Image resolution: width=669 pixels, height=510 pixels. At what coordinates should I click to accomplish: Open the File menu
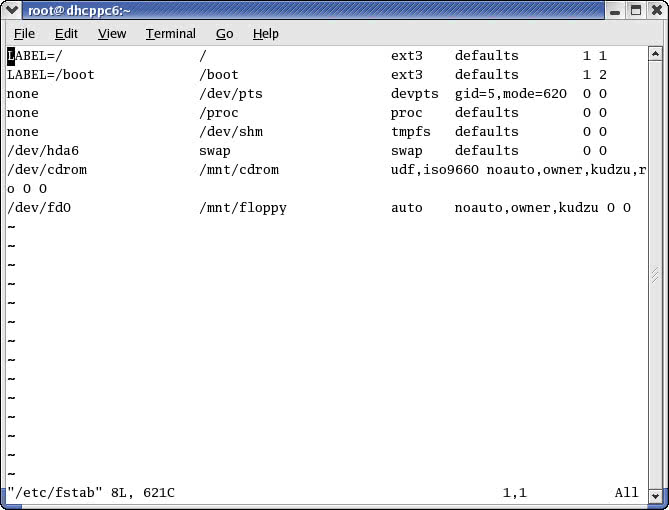point(24,34)
